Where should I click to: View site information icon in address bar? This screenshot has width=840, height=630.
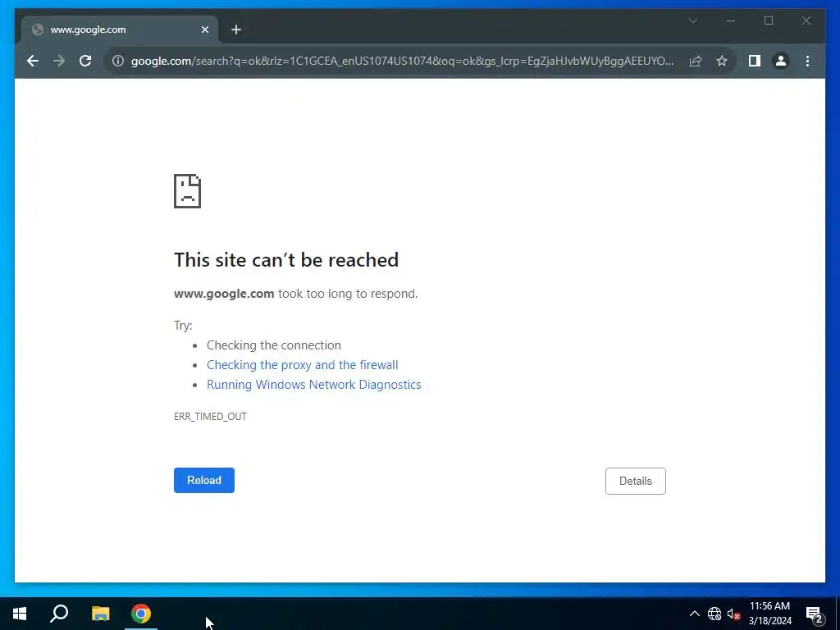pyautogui.click(x=118, y=61)
